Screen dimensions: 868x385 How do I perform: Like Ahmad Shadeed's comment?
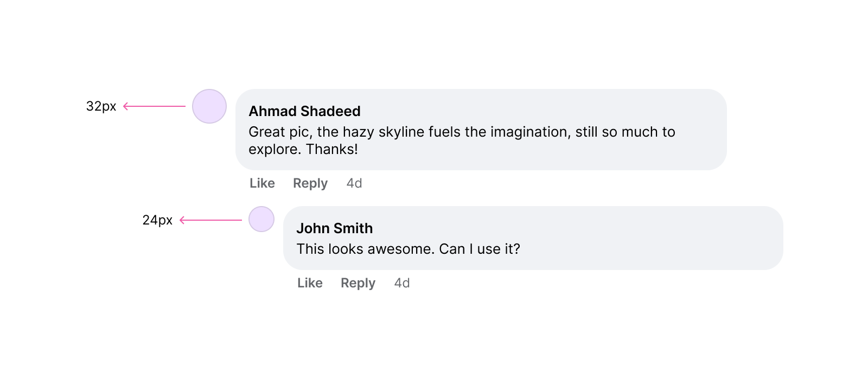click(262, 183)
